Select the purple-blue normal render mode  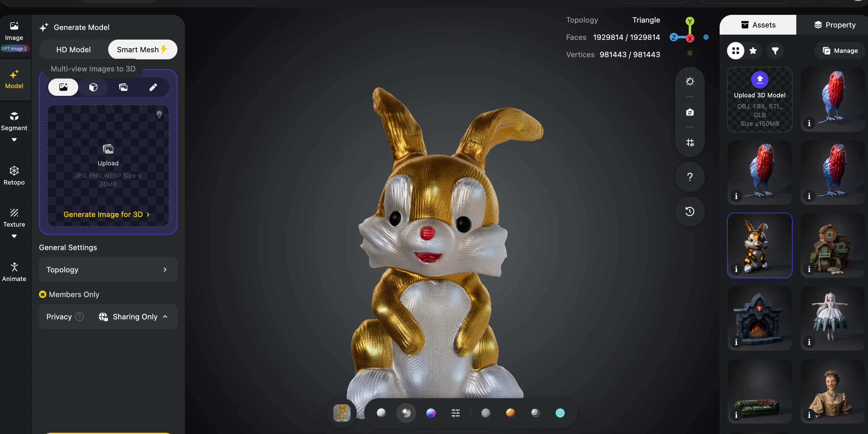point(431,413)
